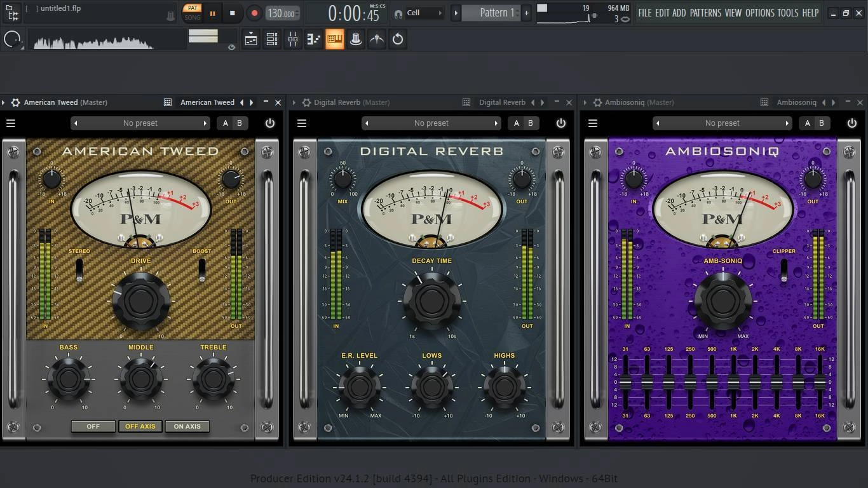
Task: Toggle Digital Reverb power button
Action: (561, 123)
